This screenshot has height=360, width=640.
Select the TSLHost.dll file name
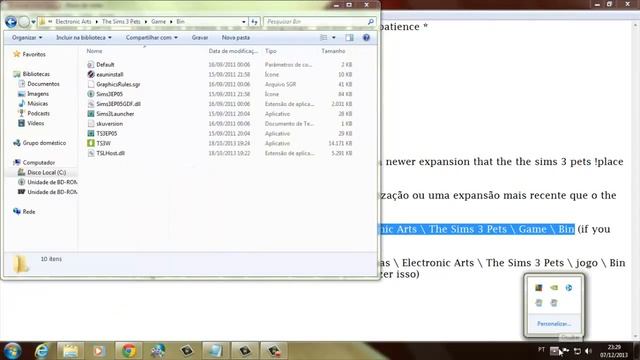point(110,153)
